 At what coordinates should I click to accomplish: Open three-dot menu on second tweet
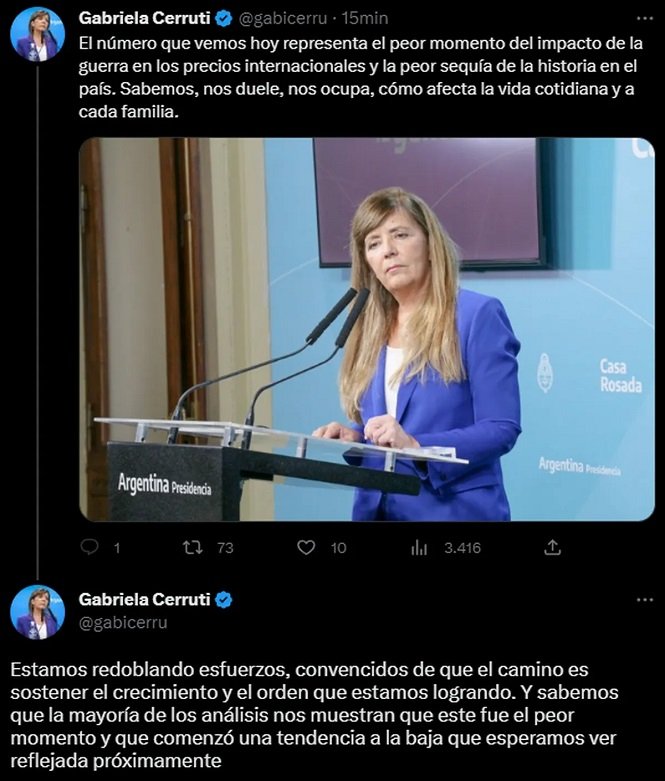click(x=645, y=600)
